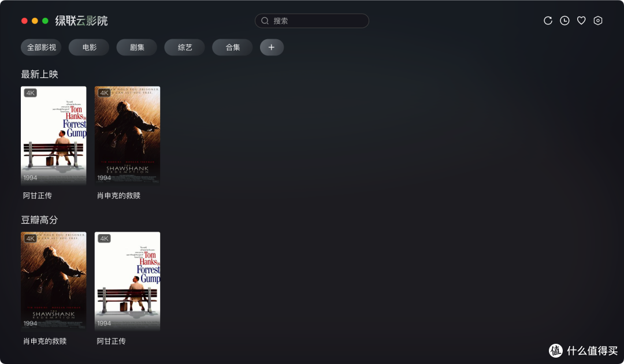
Task: Click 阿甘正传 title under 豆瓣高分
Action: [x=112, y=341]
